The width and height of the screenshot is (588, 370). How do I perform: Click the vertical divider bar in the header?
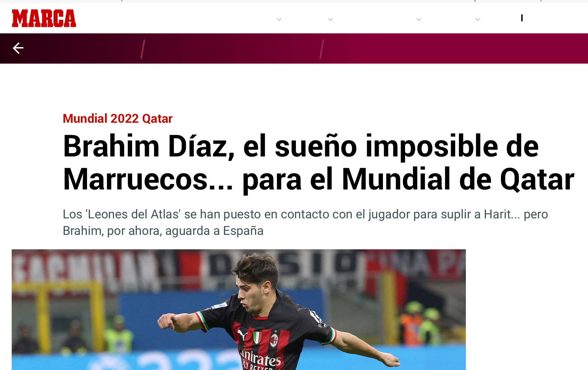[x=522, y=18]
